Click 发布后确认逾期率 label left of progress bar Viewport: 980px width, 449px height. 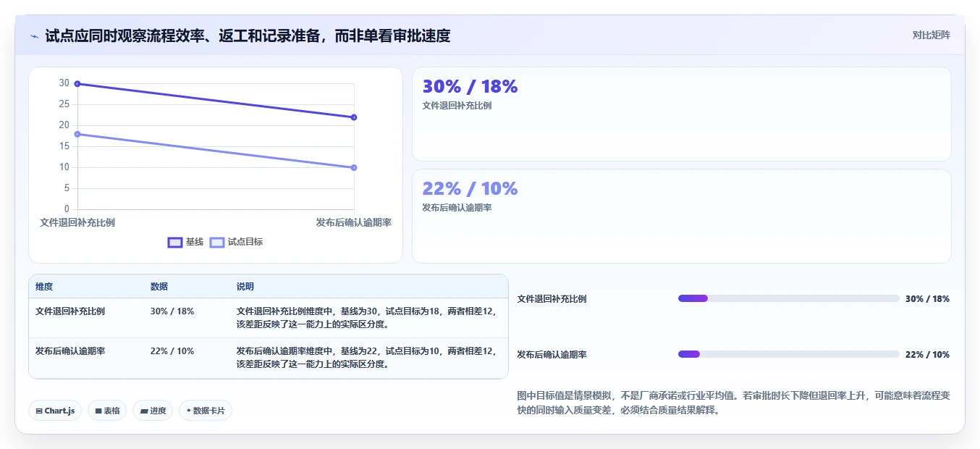(552, 355)
